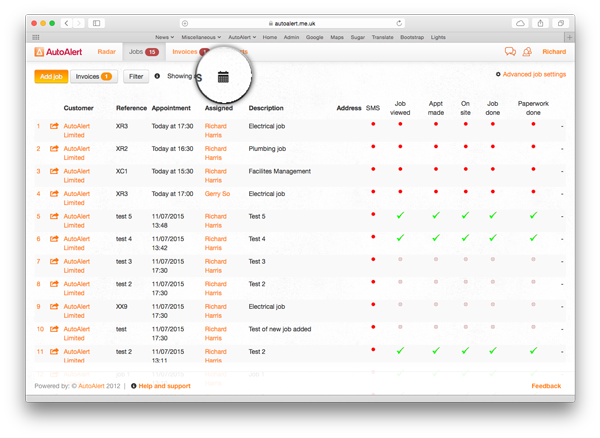
Task: Switch to the Radar tab
Action: [106, 52]
